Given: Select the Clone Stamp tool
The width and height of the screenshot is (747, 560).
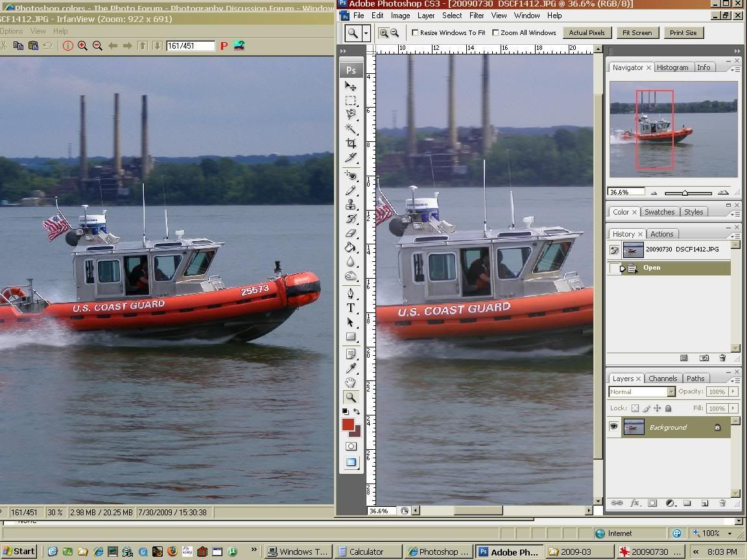Looking at the screenshot, I should coord(351,205).
